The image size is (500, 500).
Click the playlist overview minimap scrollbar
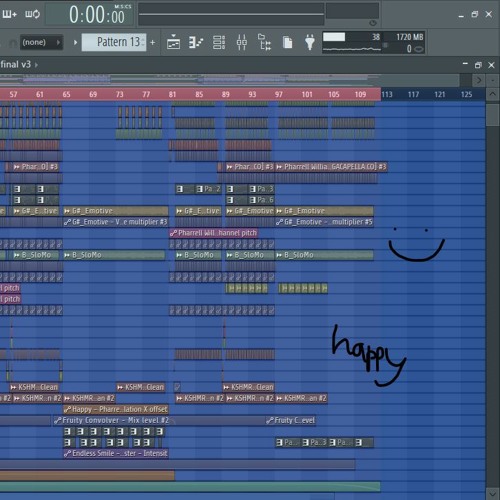click(x=230, y=80)
